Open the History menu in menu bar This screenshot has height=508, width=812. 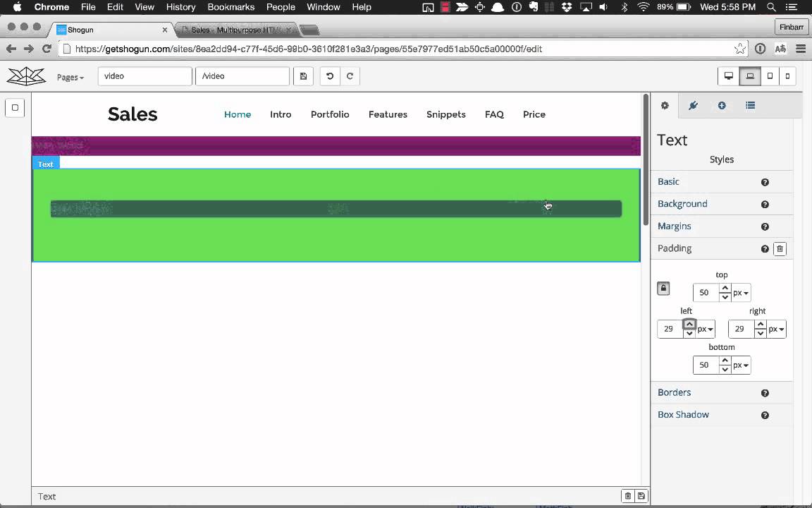point(180,7)
